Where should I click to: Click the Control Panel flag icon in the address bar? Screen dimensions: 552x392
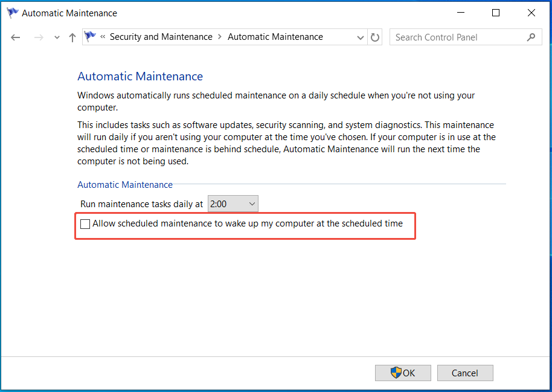tap(90, 36)
